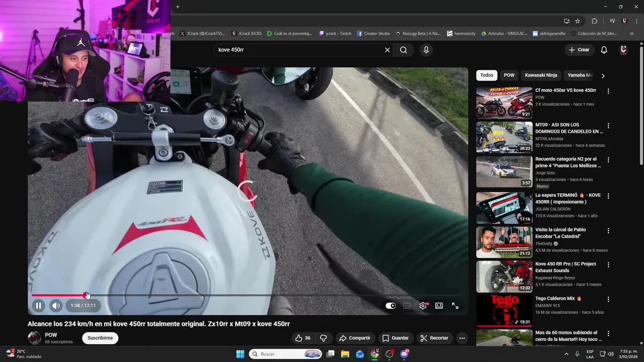644x362 pixels.
Task: Open the 'harmonicity' bookmark
Action: (x=461, y=34)
